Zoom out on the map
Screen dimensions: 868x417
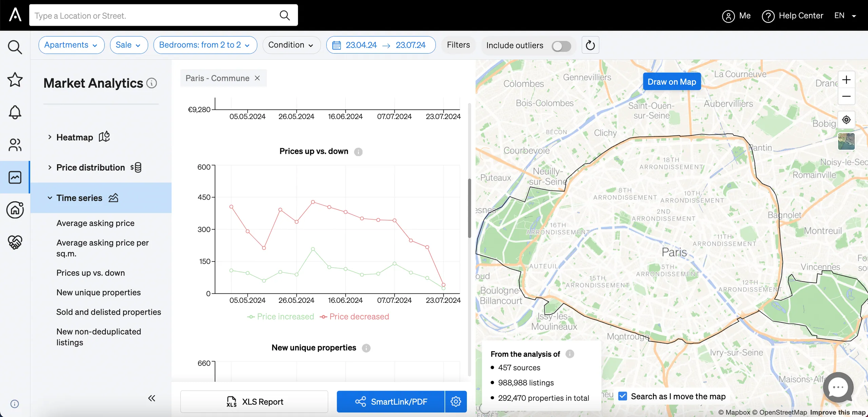[846, 96]
